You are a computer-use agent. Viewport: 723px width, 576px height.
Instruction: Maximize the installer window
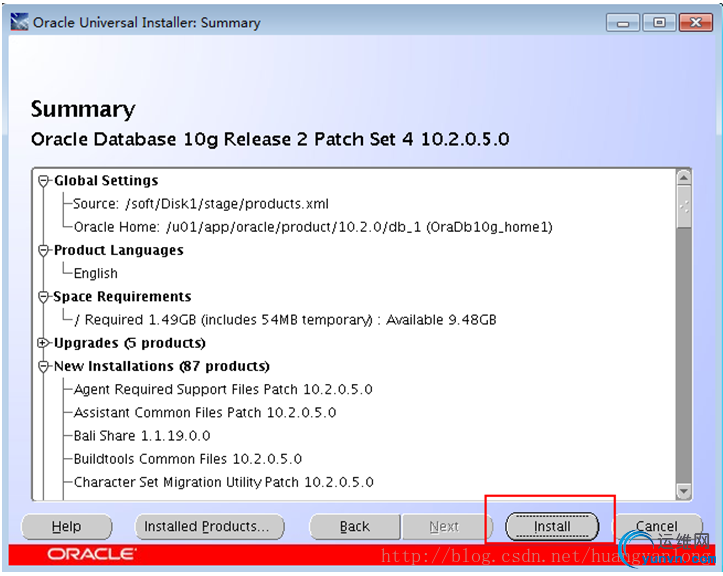659,23
